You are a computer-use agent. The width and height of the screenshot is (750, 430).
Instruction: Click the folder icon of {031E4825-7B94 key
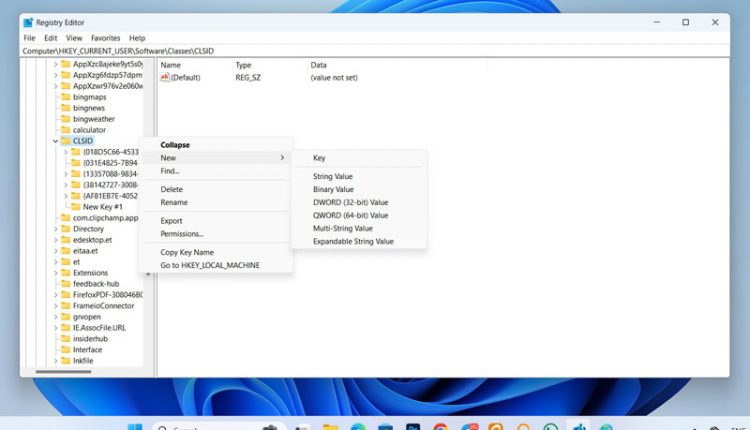(76, 163)
